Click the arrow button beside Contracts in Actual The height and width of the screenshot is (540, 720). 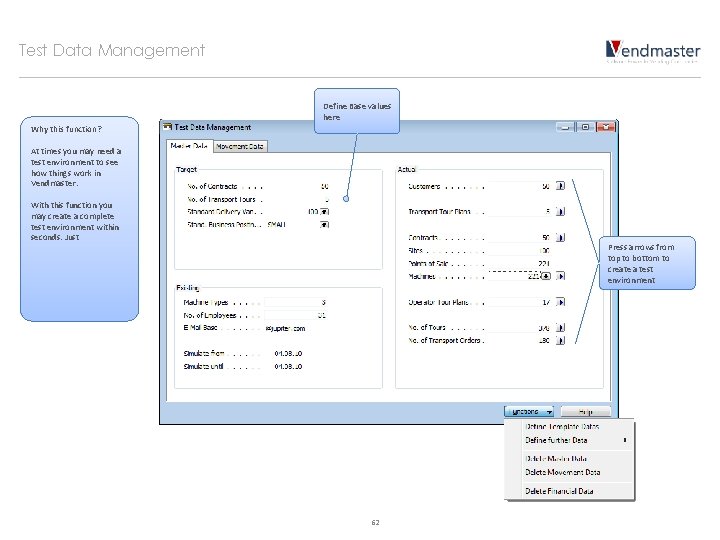tap(560, 237)
